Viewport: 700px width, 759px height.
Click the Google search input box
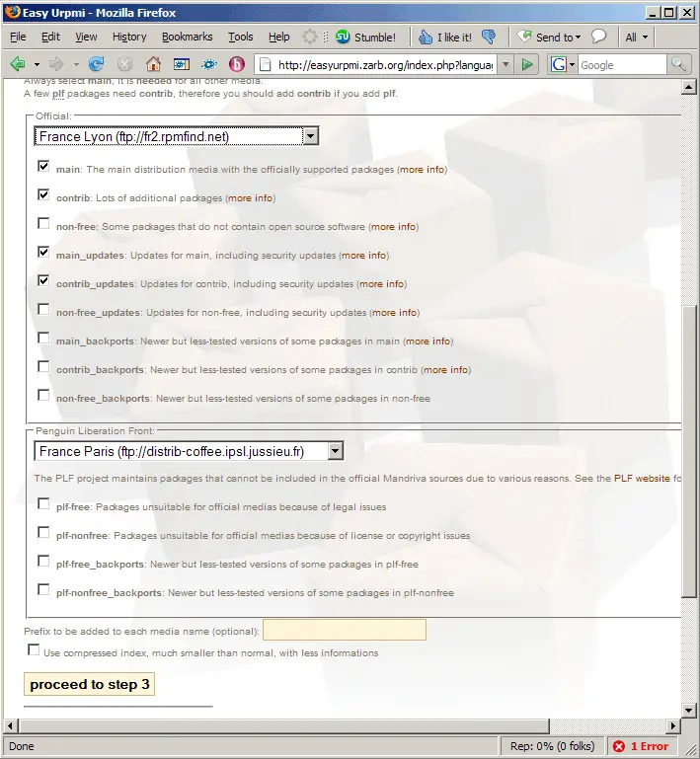pos(622,65)
